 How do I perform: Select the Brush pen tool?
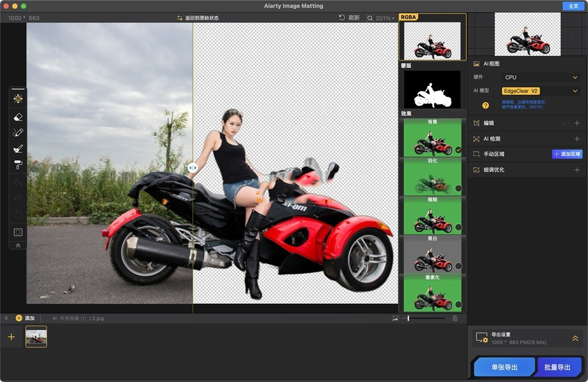click(18, 133)
